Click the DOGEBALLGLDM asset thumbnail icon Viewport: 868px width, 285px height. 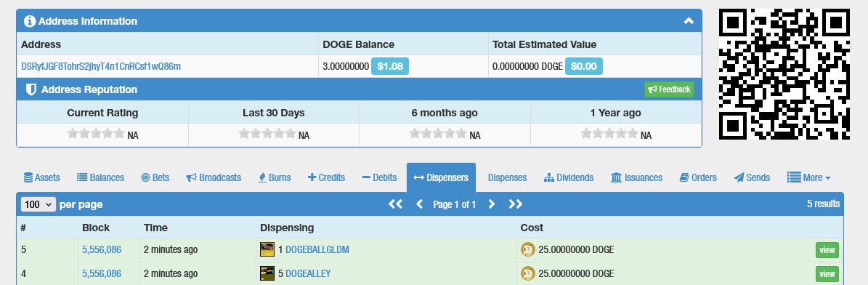267,249
